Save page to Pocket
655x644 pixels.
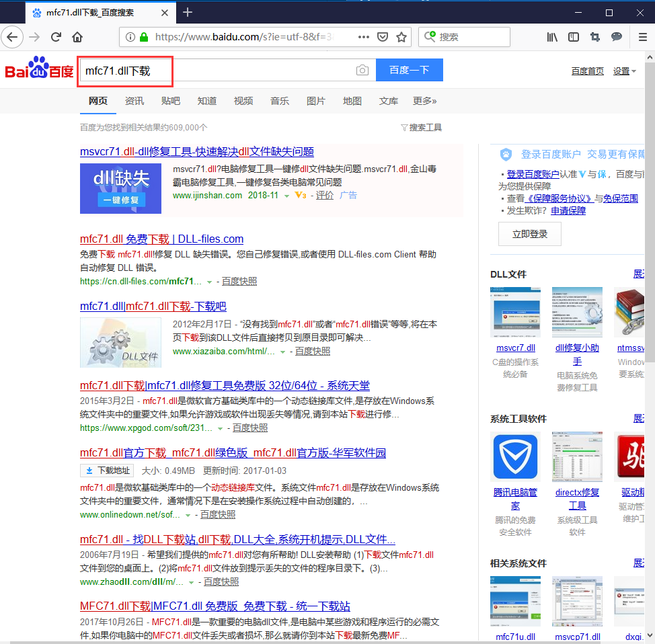tap(383, 37)
